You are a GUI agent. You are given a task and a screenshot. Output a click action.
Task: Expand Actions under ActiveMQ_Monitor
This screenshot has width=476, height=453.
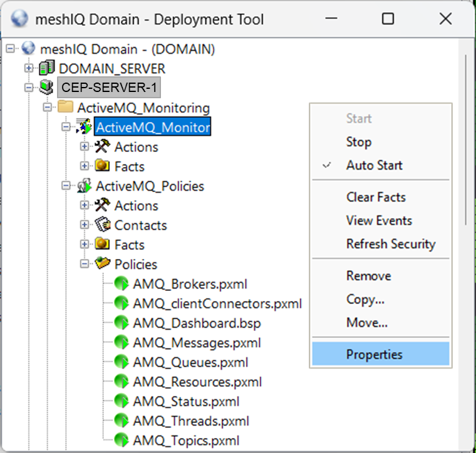(85, 146)
